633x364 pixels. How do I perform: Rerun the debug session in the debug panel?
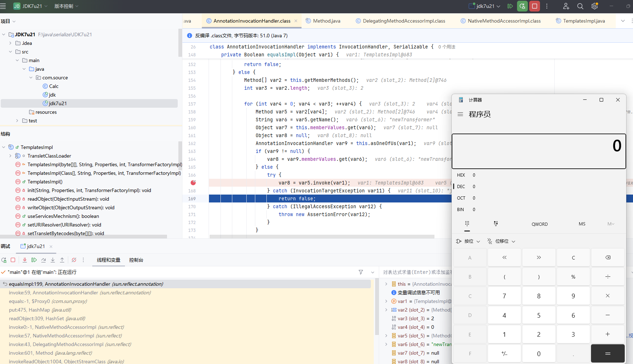pyautogui.click(x=4, y=260)
